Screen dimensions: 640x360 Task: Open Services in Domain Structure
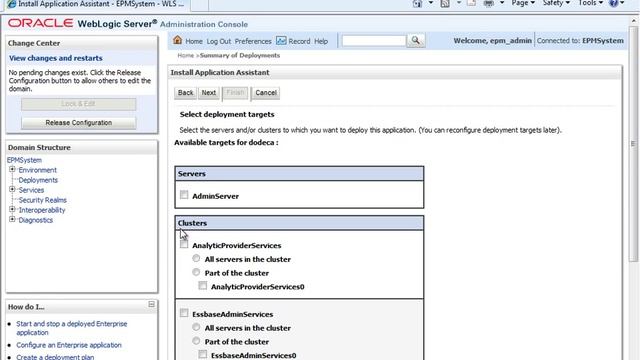(x=31, y=190)
